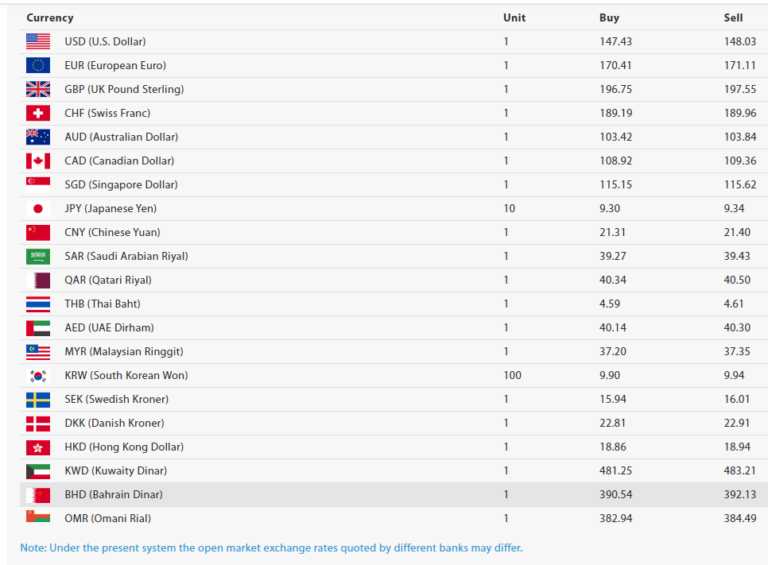This screenshot has width=768, height=565.
Task: Click the Currency column header
Action: coord(50,18)
